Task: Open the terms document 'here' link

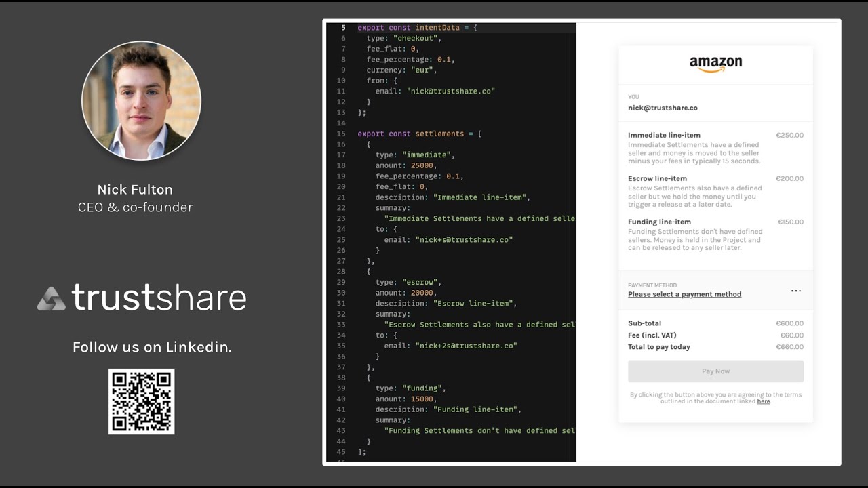Action: (x=764, y=401)
